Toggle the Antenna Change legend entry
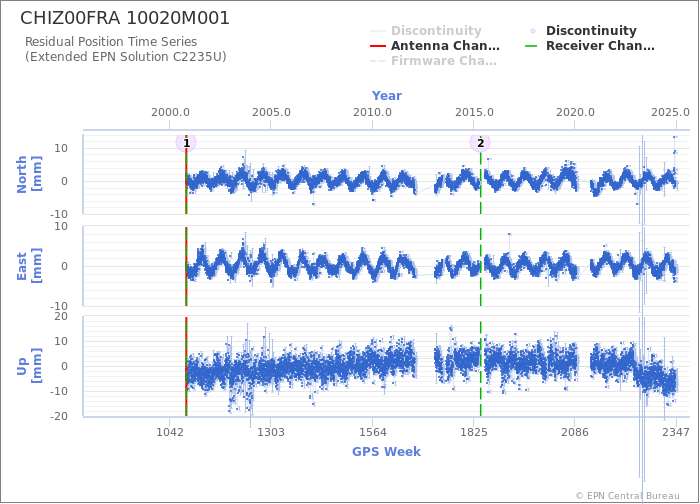700x504 pixels. pyautogui.click(x=435, y=46)
